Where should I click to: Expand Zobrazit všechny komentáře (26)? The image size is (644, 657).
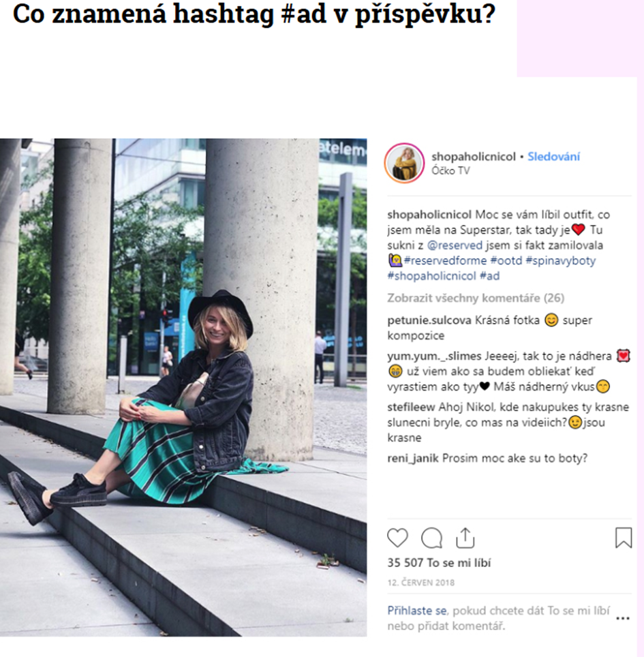(x=476, y=298)
